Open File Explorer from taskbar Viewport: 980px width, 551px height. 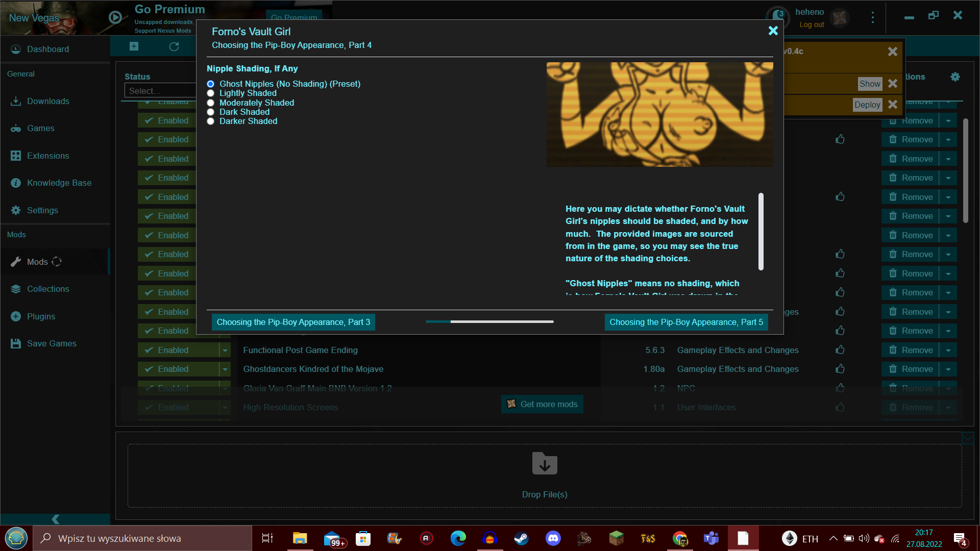300,538
